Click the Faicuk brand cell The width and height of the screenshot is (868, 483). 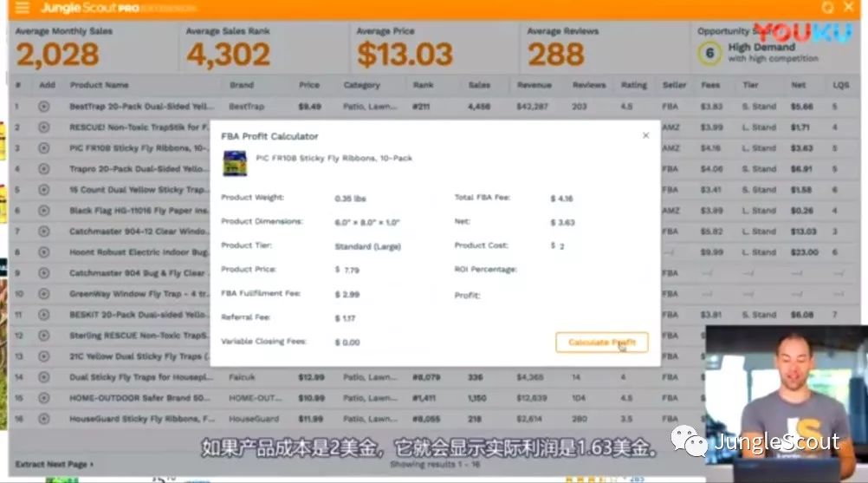coord(242,377)
